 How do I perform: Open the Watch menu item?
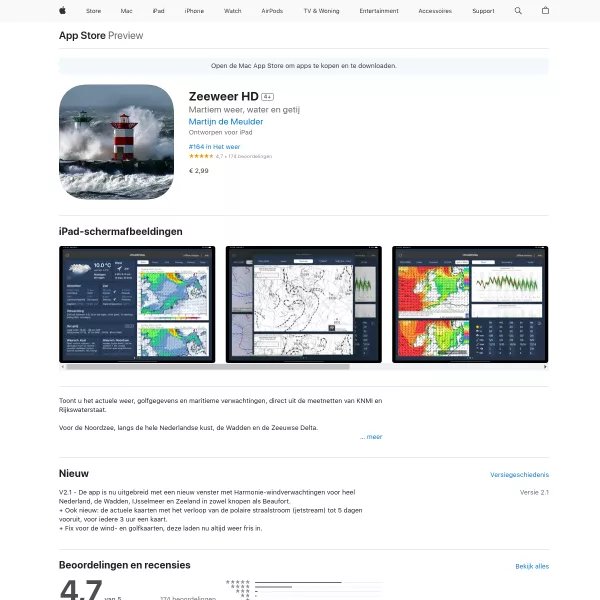pos(233,11)
